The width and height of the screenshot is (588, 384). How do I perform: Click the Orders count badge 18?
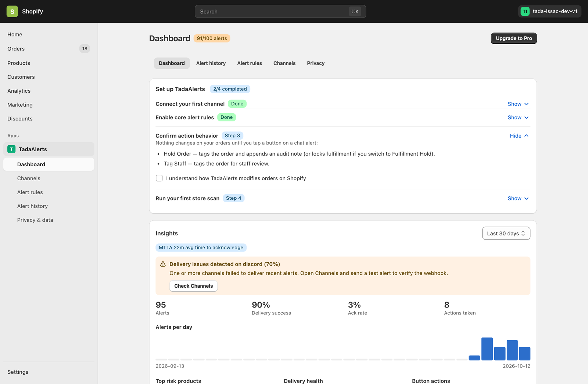(85, 49)
